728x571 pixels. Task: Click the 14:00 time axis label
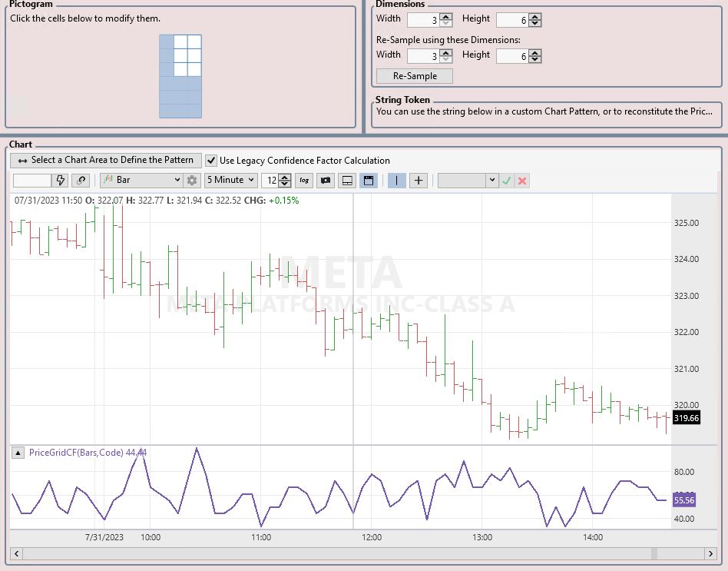coord(593,537)
